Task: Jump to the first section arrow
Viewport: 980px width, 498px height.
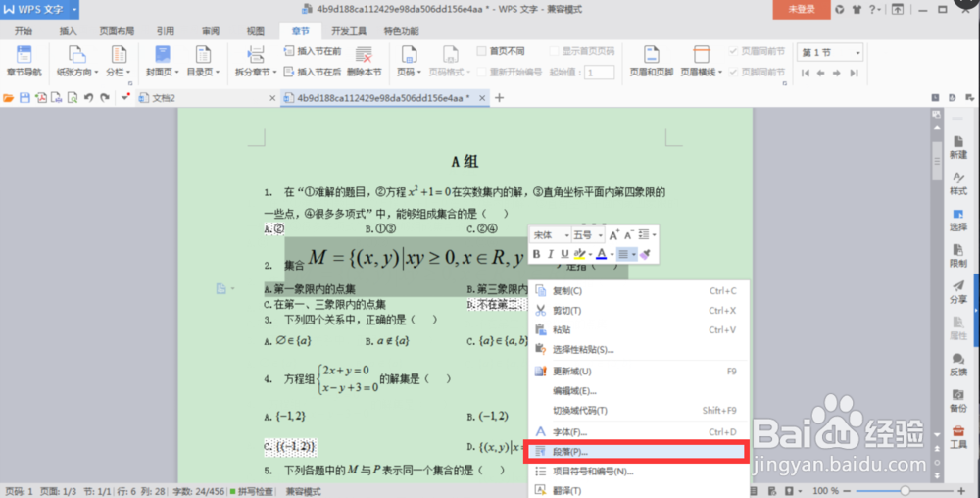Action: click(x=806, y=74)
